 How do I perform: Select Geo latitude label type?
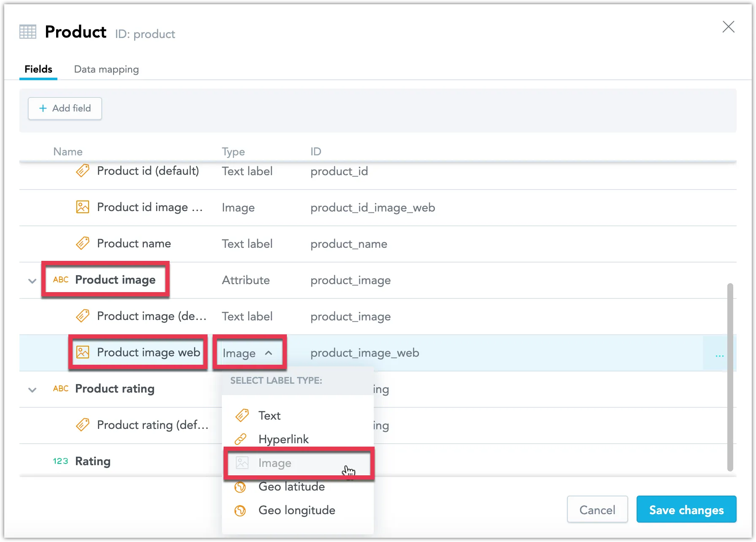[x=292, y=487]
